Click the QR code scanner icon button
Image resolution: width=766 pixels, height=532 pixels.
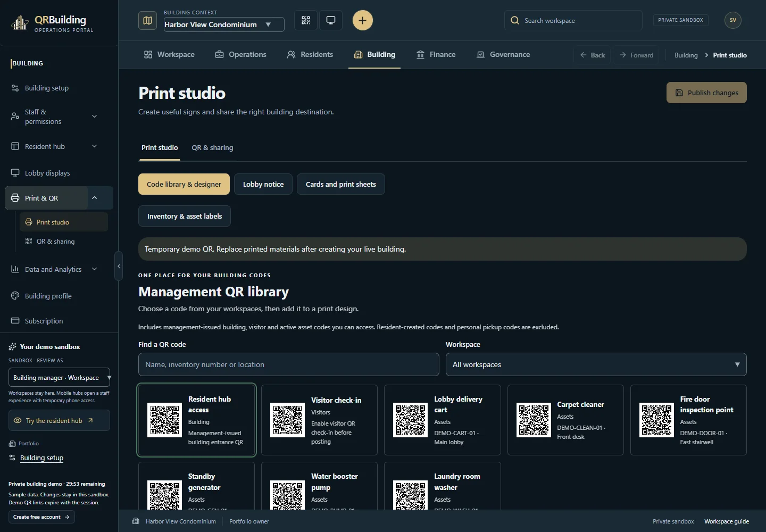(x=306, y=20)
